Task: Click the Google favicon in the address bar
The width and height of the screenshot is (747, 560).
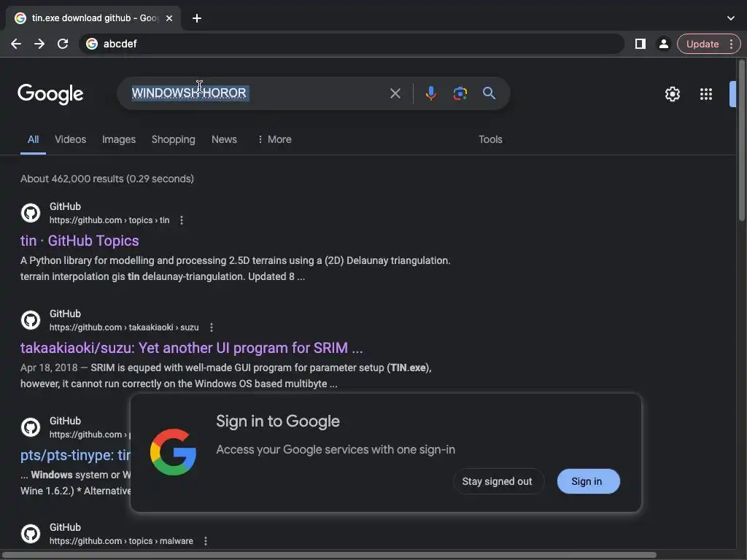Action: pyautogui.click(x=92, y=44)
